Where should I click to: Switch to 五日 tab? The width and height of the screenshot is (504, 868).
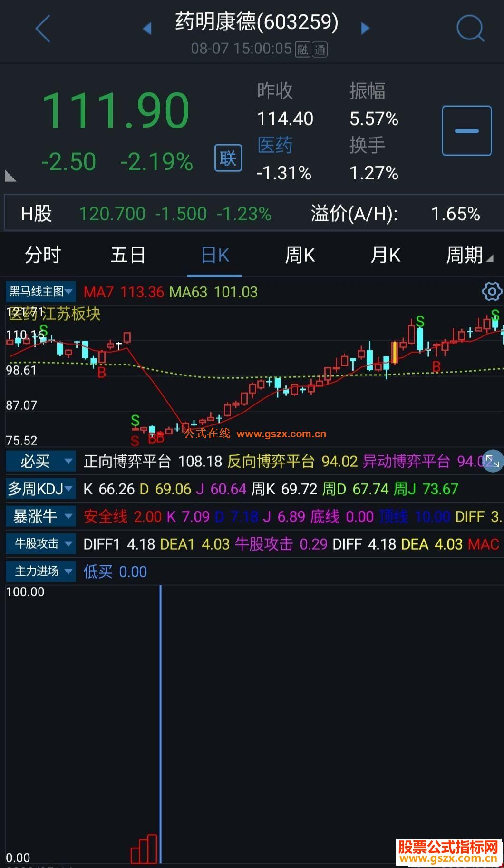click(128, 255)
